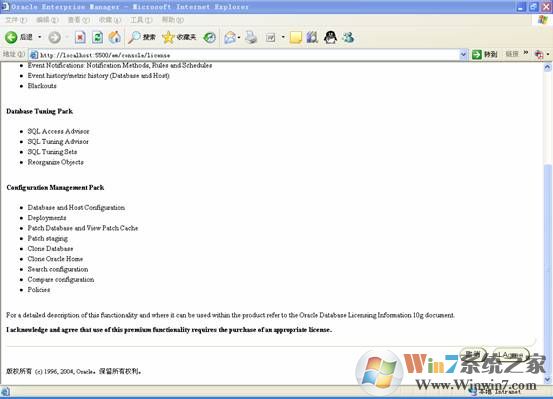Viewport: 553px width, 399px height.
Task: Click the status bar page icon at bottom-left
Action: (x=5, y=392)
